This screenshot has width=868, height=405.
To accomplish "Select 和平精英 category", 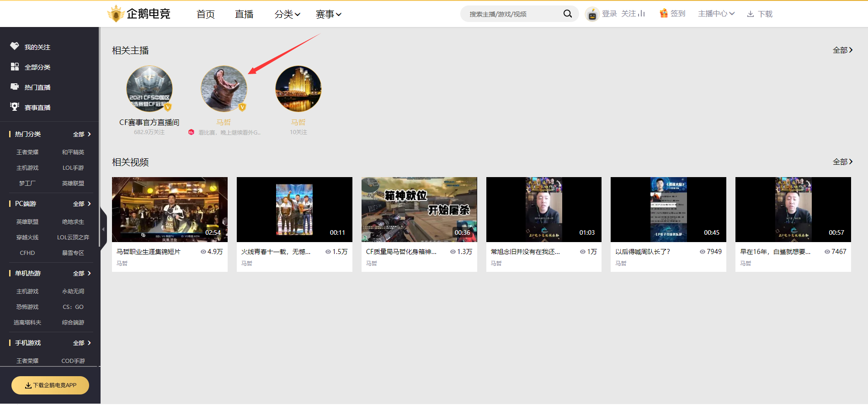I will point(73,152).
